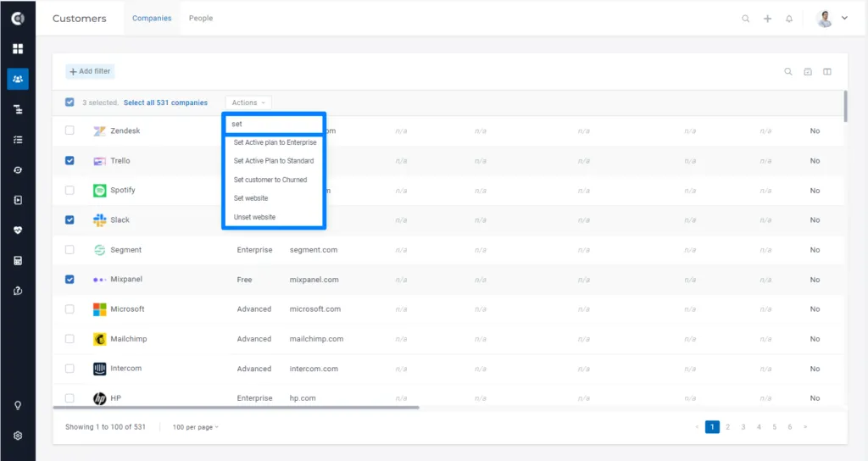The width and height of the screenshot is (868, 461).
Task: Click the Add filter button
Action: tap(90, 71)
